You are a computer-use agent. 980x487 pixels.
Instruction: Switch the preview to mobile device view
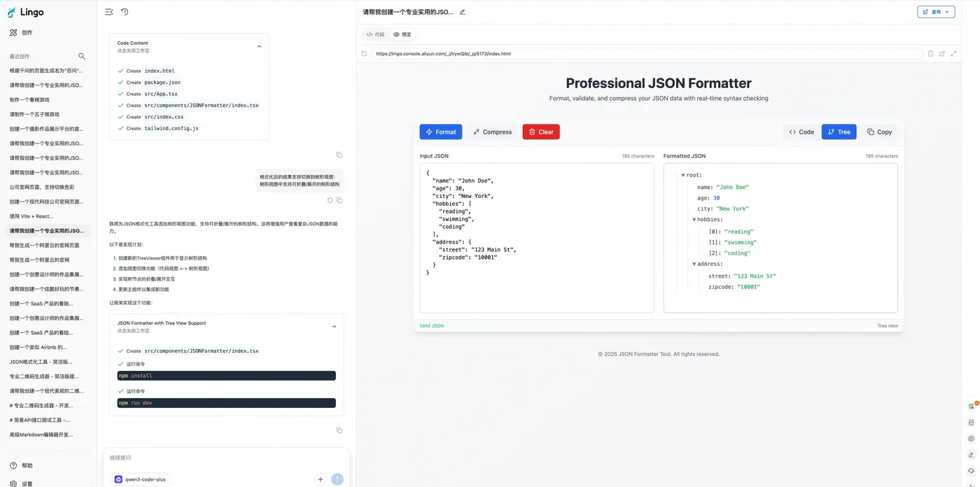point(930,53)
